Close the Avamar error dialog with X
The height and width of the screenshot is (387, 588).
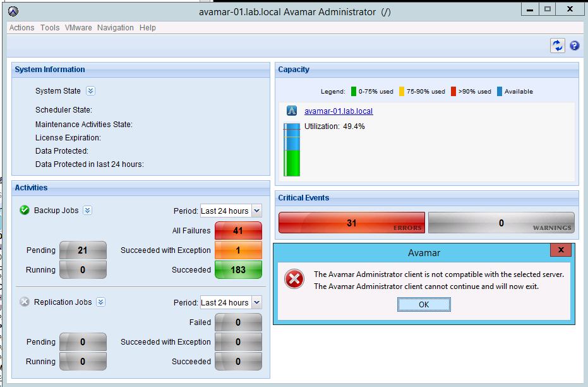tap(560, 250)
